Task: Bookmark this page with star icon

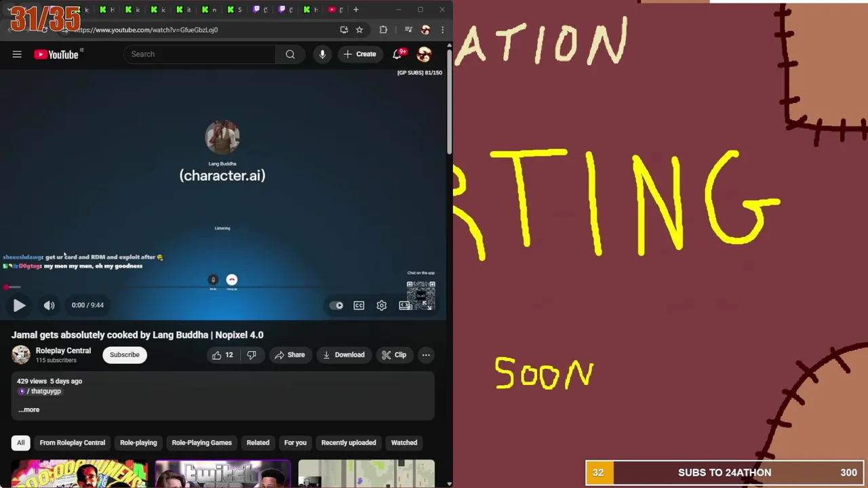Action: tap(359, 30)
